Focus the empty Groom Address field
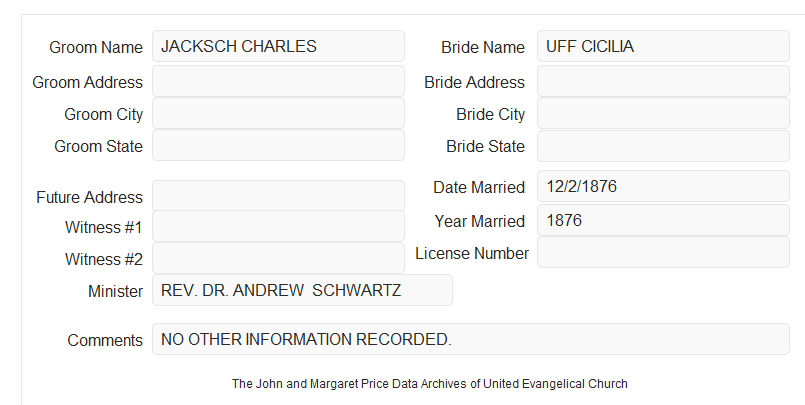 coord(278,81)
